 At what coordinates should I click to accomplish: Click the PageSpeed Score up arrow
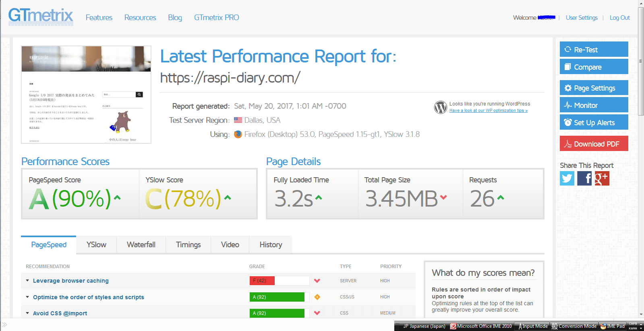(x=117, y=197)
